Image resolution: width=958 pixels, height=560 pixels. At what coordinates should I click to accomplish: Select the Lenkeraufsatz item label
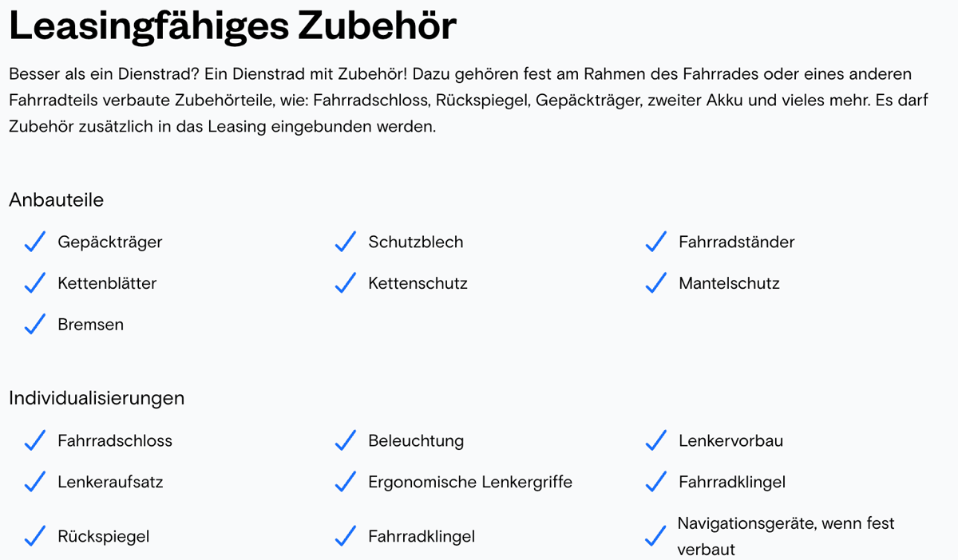[109, 482]
